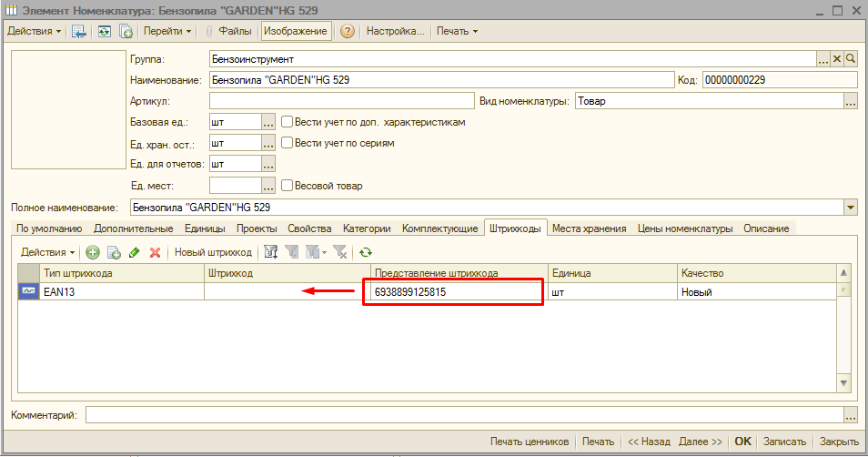Enable Весовой товар checkbox

pos(287,186)
